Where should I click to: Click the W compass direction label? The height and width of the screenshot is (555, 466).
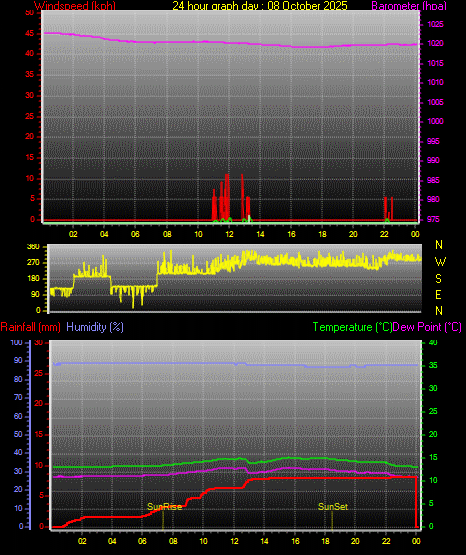click(440, 262)
